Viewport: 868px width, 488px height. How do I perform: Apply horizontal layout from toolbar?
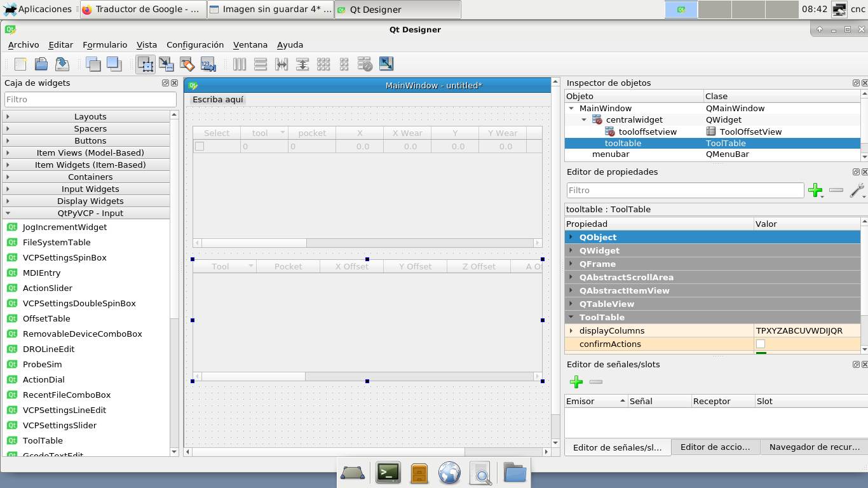pyautogui.click(x=240, y=64)
